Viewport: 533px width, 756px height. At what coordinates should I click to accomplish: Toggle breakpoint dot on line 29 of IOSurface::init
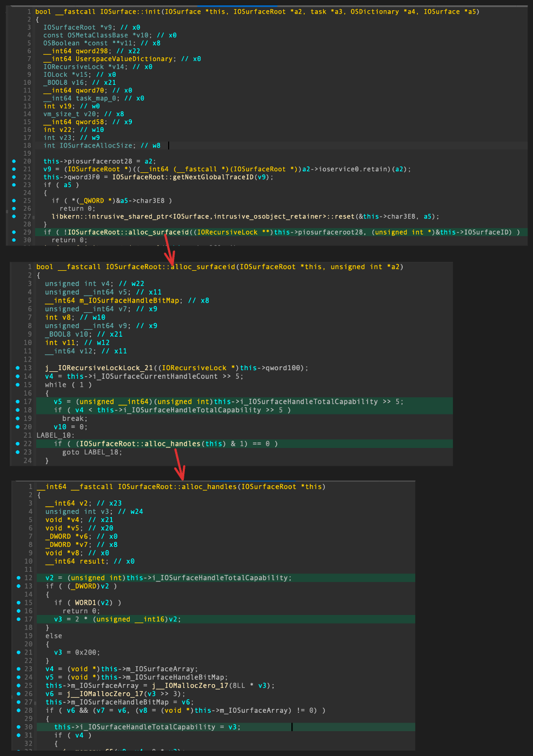click(14, 232)
